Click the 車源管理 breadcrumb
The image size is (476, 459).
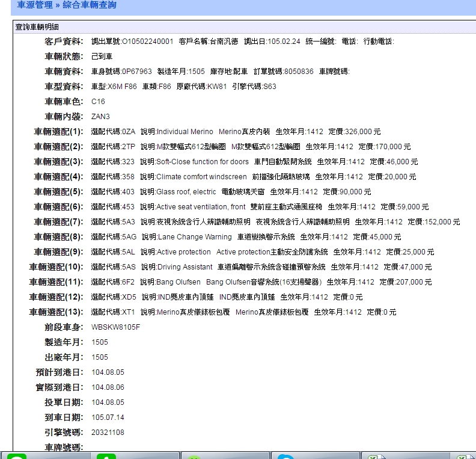(x=35, y=5)
